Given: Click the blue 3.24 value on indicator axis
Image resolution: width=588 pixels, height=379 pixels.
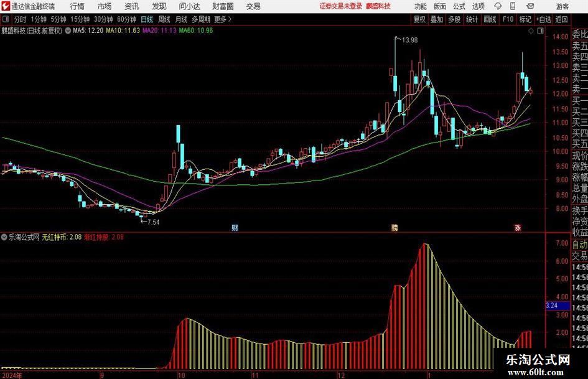Looking at the screenshot, I should pos(558,306).
